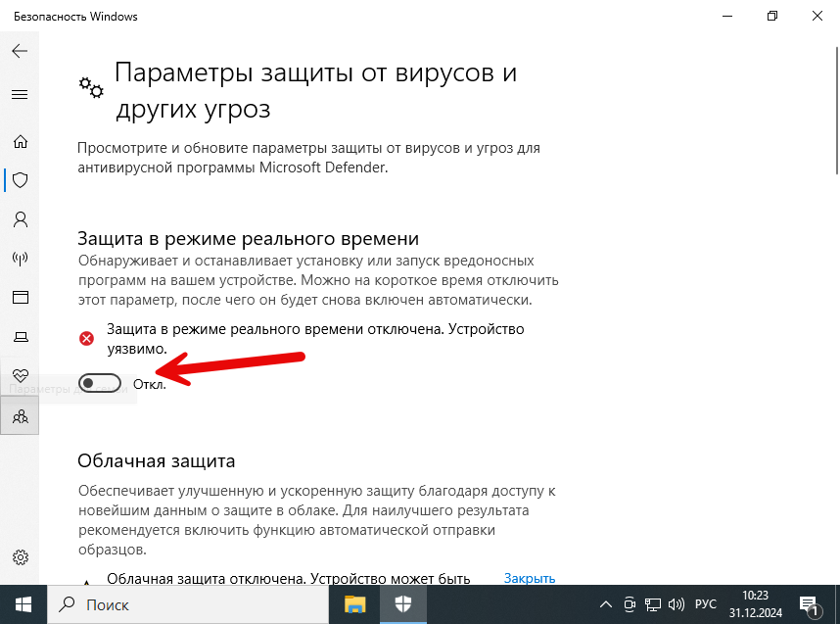Select the Account protection person icon
This screenshot has height=624, width=840.
20,219
